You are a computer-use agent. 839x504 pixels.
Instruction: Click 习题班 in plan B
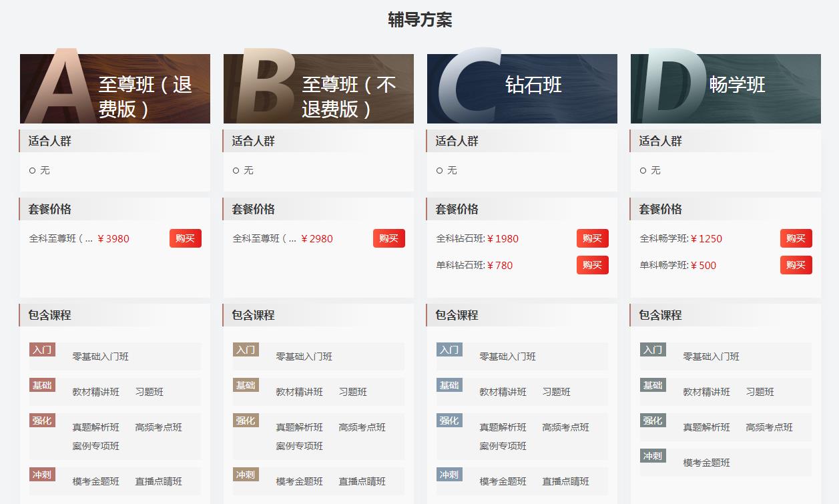click(353, 392)
